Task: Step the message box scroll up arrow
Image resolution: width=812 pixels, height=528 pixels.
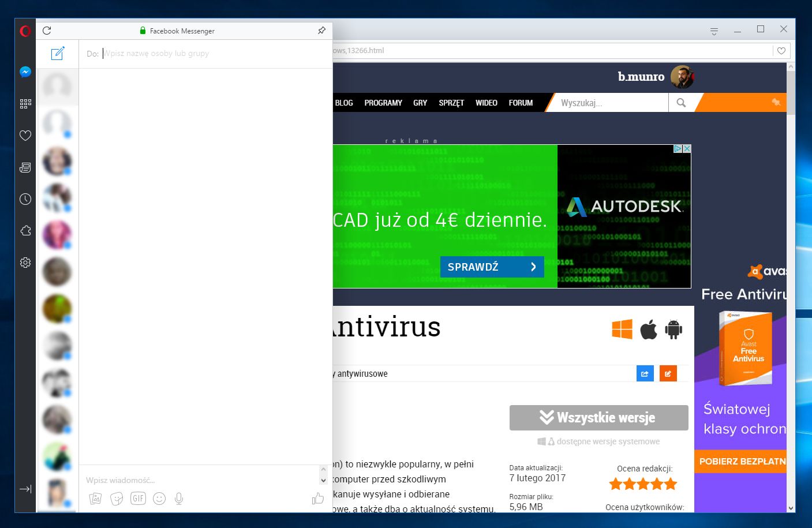Action: point(323,469)
